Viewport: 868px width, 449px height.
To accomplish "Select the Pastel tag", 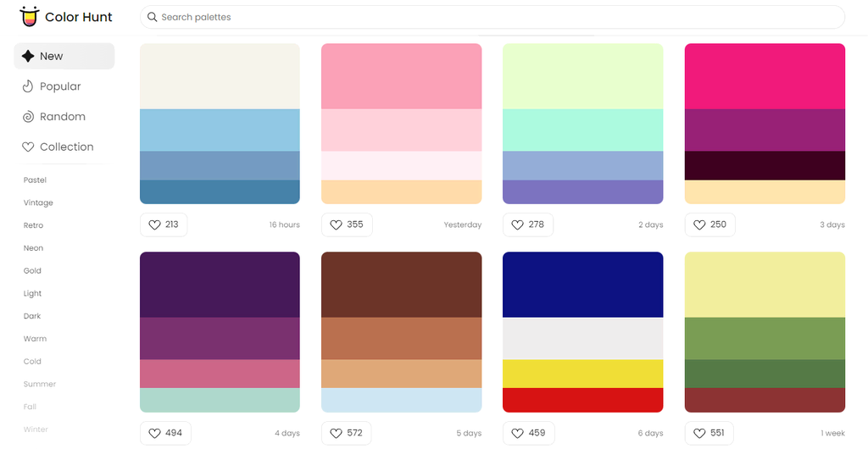I will click(35, 180).
